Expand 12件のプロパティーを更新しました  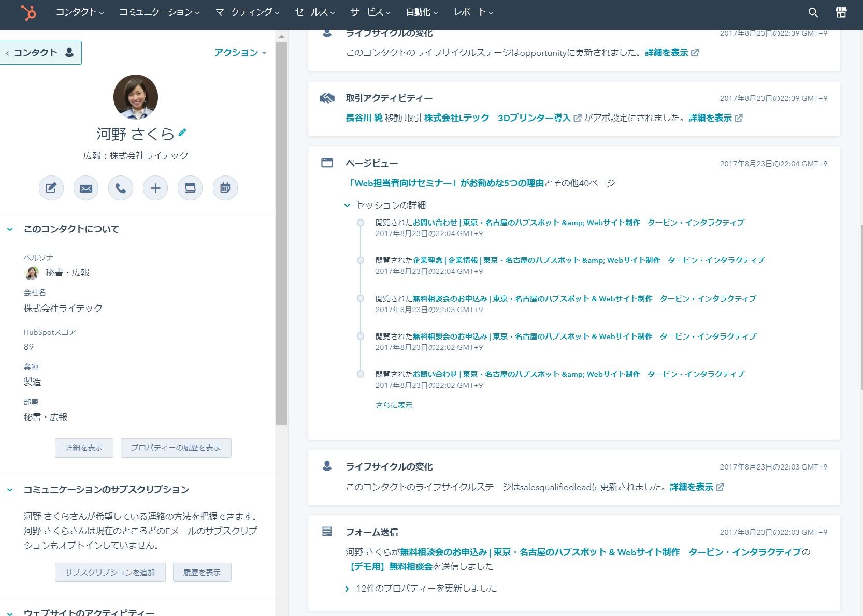pos(347,589)
